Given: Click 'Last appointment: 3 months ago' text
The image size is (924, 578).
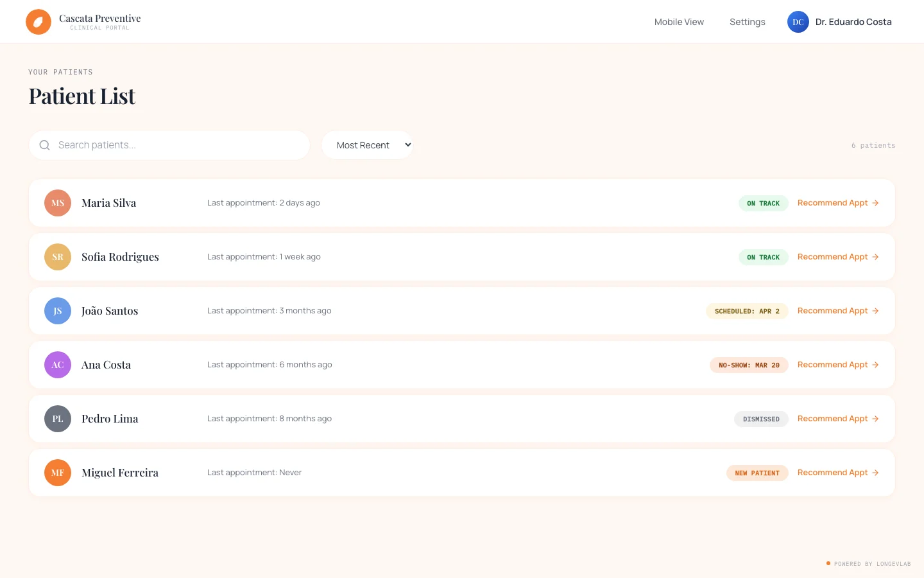Looking at the screenshot, I should (269, 311).
